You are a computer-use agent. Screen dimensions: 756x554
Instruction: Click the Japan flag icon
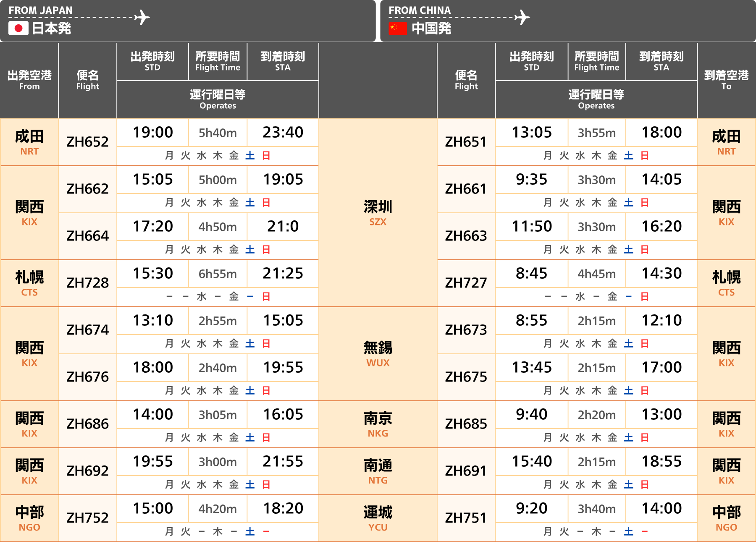[18, 28]
